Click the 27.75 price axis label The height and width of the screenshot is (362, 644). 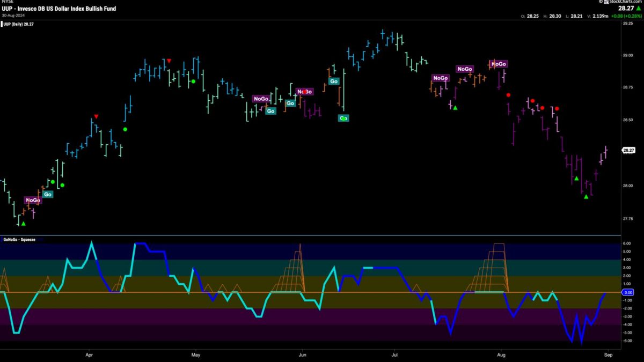click(629, 218)
